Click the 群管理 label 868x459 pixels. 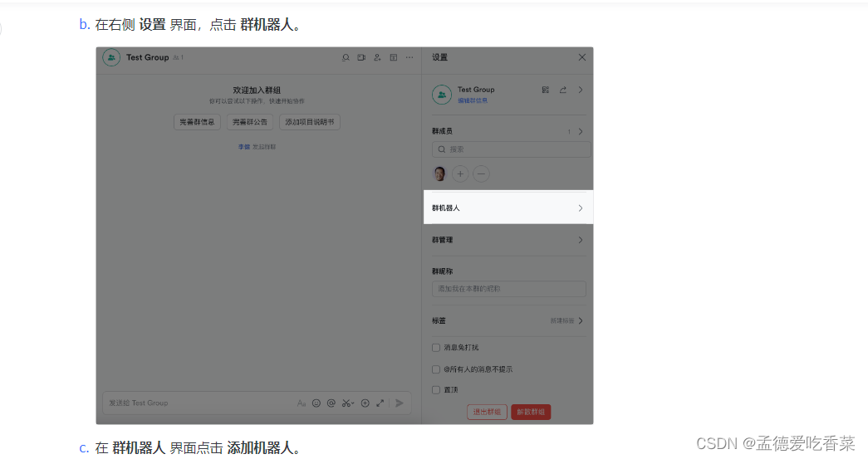click(x=442, y=240)
